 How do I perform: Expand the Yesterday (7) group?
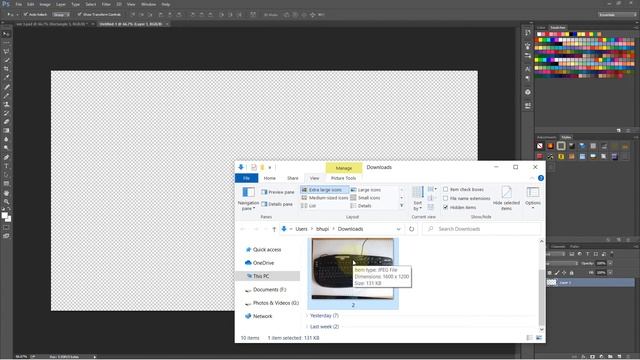point(307,316)
